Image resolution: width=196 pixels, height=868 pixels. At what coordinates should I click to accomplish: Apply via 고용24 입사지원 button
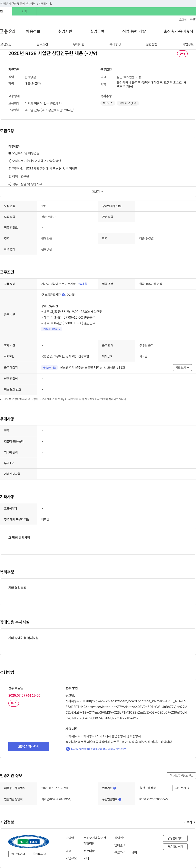point(29,746)
